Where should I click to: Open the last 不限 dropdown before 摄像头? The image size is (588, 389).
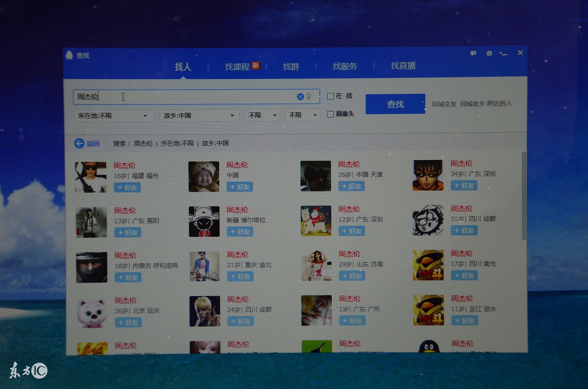click(303, 115)
